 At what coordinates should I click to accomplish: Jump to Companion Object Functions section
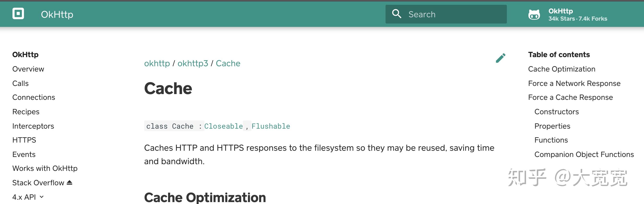pyautogui.click(x=584, y=154)
